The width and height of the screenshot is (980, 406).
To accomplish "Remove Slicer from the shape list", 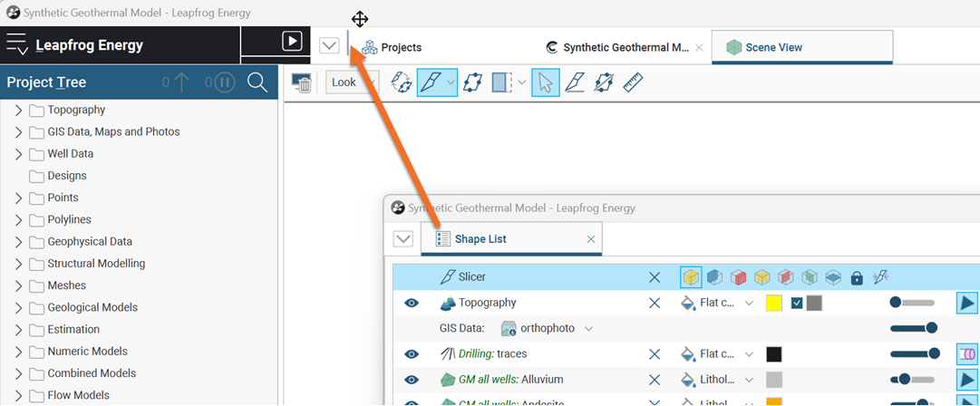I will tap(655, 277).
